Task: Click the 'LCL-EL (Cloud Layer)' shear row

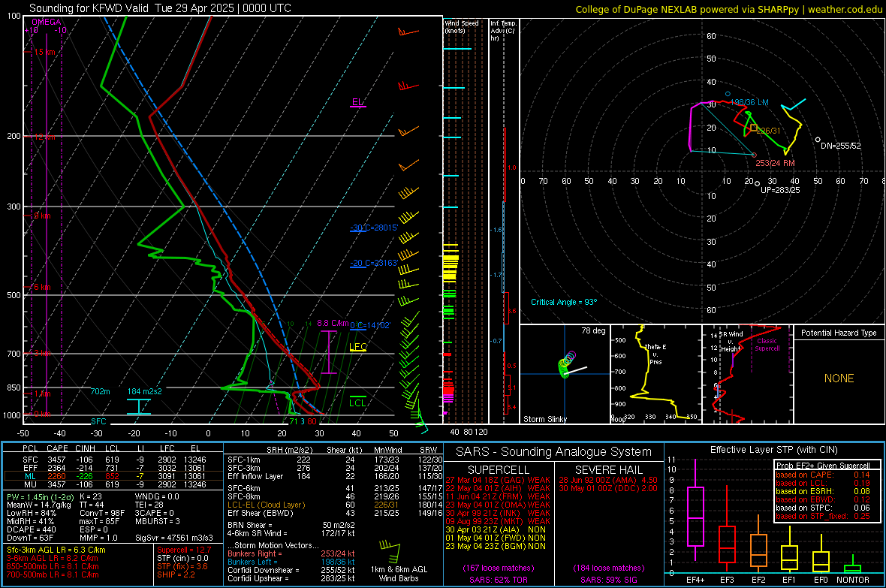Action: tap(335, 505)
